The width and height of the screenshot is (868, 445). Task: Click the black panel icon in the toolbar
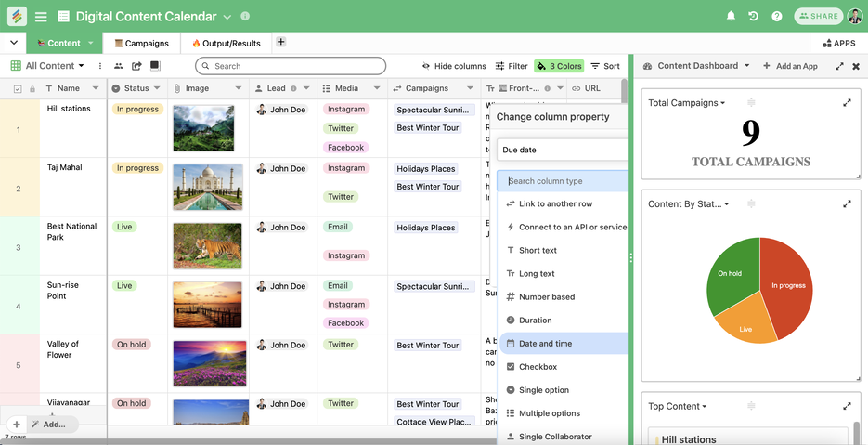pos(155,65)
